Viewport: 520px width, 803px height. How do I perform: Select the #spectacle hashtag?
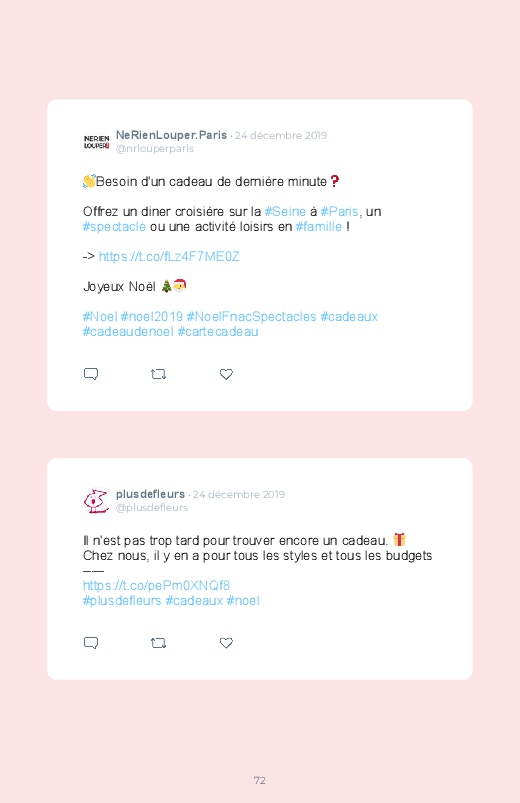(114, 226)
